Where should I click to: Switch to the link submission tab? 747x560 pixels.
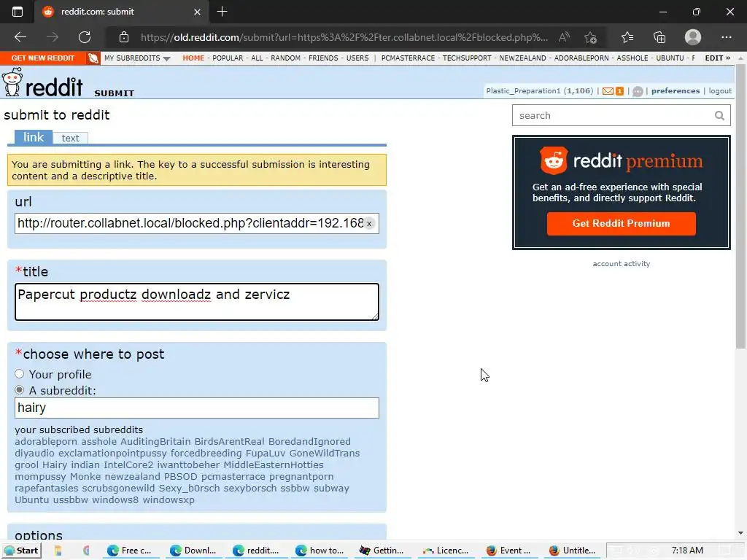34,137
